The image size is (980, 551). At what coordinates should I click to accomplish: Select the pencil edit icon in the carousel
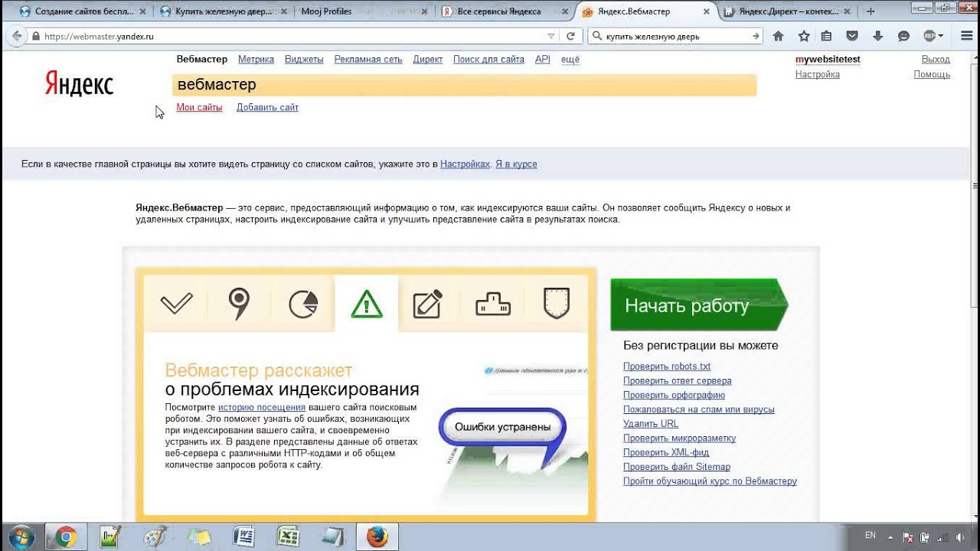[x=428, y=304]
